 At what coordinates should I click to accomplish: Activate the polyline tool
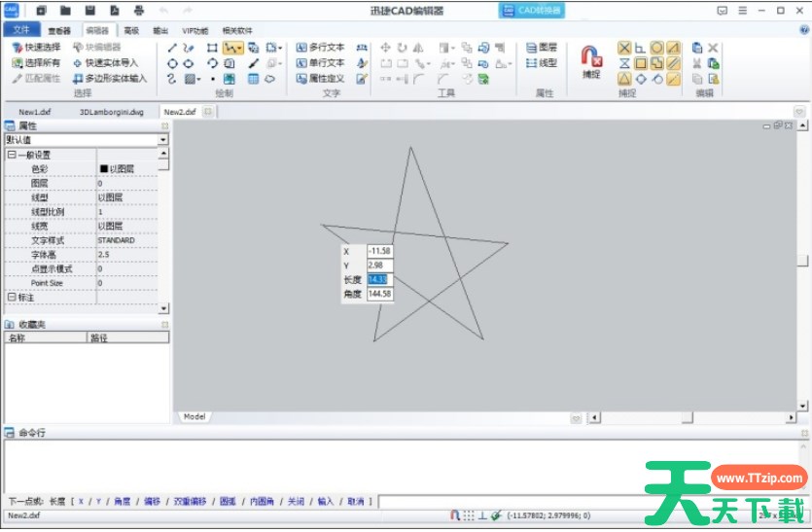click(x=231, y=47)
